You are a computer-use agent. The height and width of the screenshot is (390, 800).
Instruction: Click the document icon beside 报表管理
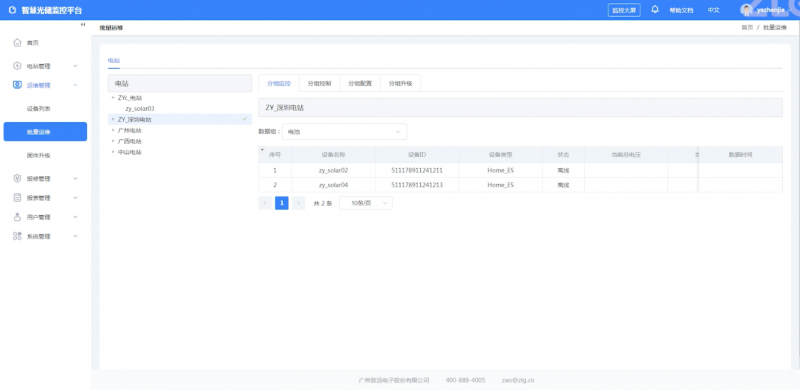tap(17, 198)
